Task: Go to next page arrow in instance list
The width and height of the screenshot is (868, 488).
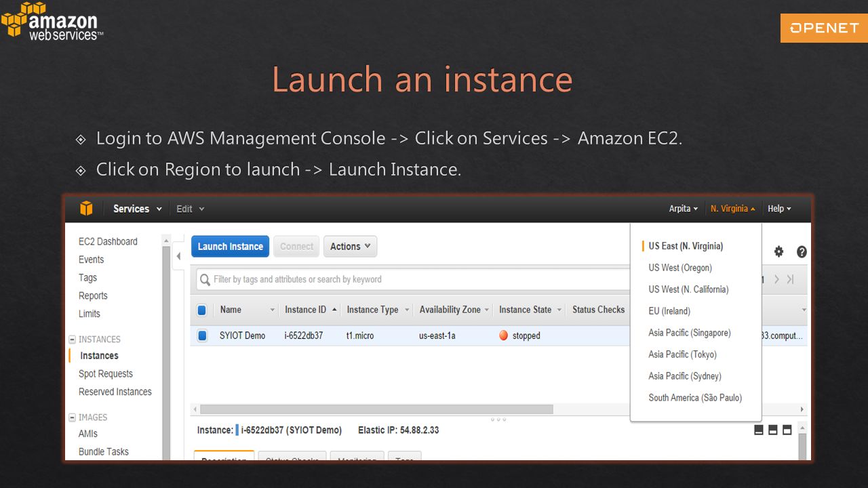Action: [x=777, y=279]
